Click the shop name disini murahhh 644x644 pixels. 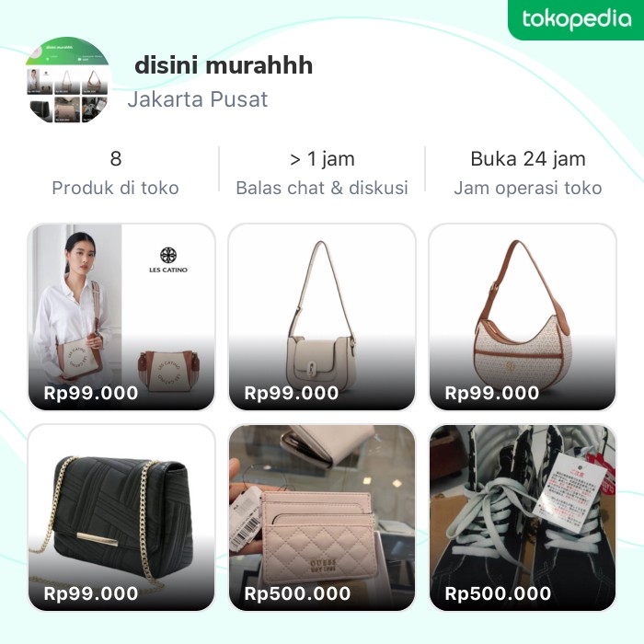224,65
